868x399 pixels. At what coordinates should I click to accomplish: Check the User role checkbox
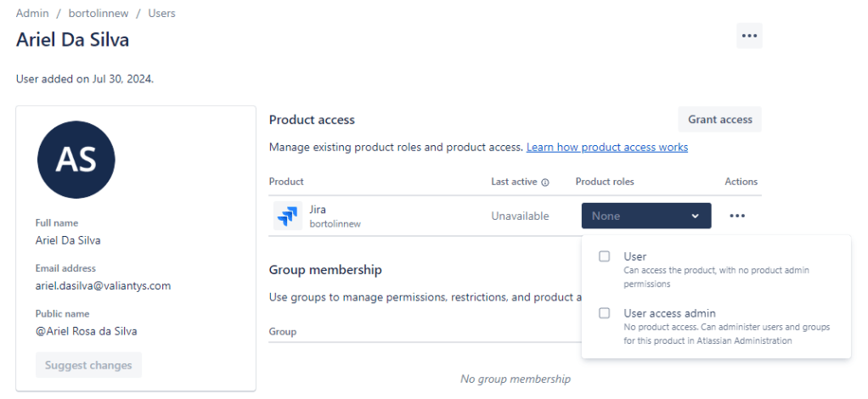[604, 256]
